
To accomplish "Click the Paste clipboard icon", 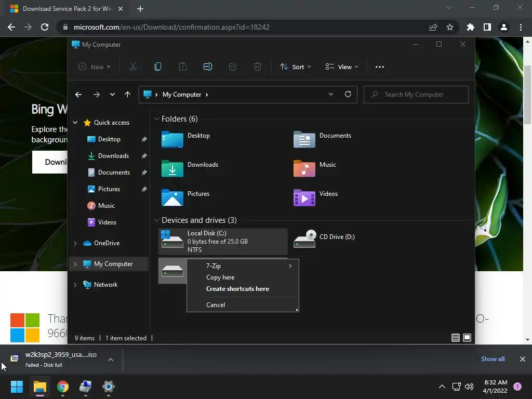I will 183,67.
